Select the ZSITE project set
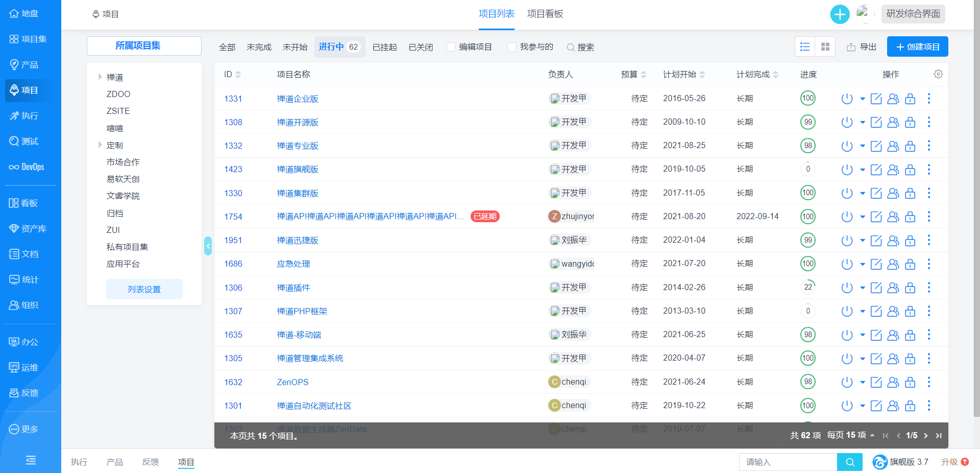Image resolution: width=980 pixels, height=473 pixels. click(118, 111)
